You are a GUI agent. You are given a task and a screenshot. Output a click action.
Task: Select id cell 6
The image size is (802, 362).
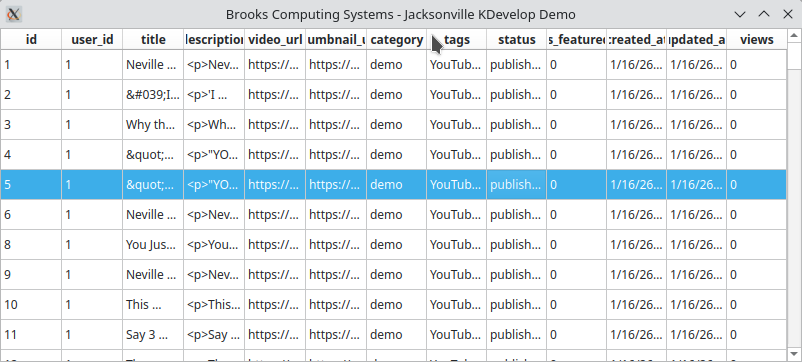[31, 215]
